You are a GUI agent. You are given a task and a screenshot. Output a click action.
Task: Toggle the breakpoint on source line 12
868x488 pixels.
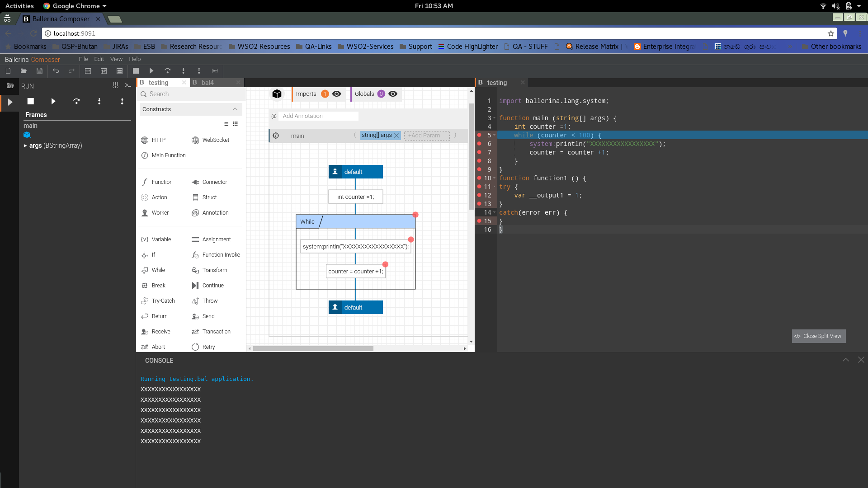pyautogui.click(x=479, y=195)
